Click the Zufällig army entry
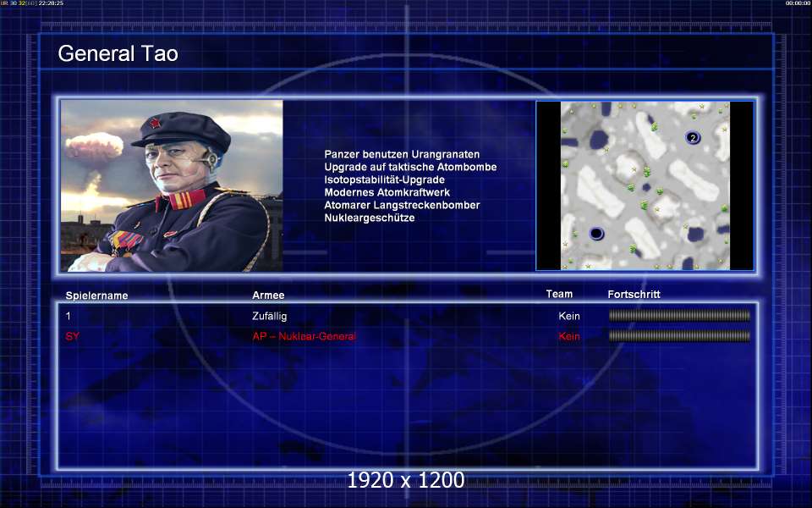This screenshot has width=812, height=508. (x=269, y=316)
